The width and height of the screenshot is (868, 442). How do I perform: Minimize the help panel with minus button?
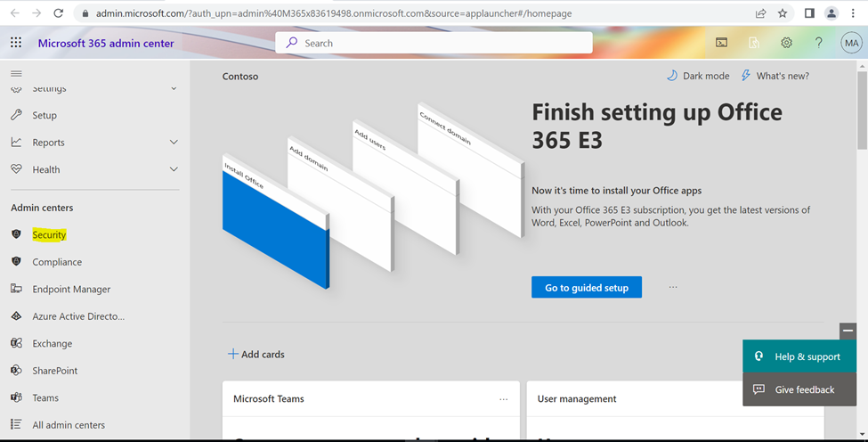coord(848,331)
